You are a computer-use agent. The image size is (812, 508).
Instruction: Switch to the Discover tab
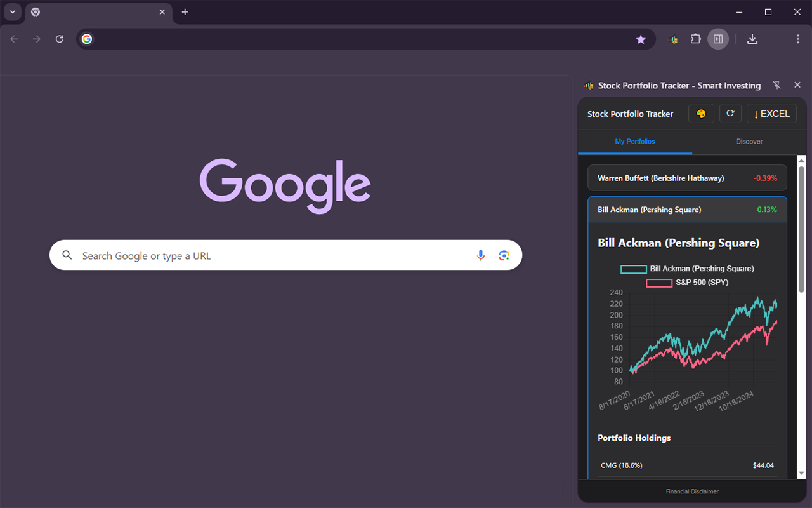[x=749, y=142]
